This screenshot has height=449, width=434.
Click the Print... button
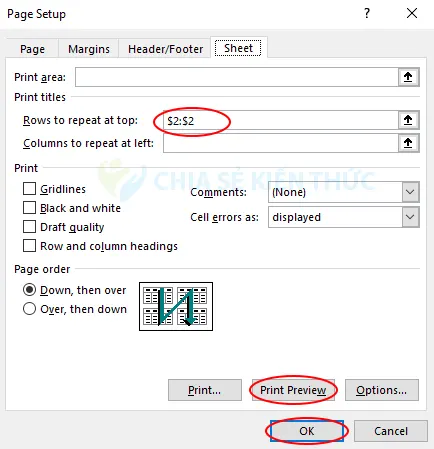[x=205, y=390]
